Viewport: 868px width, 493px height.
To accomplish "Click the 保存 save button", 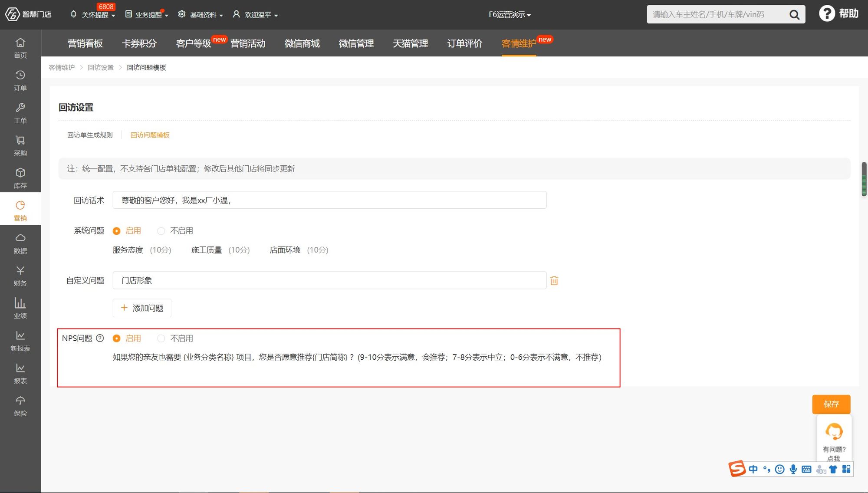I will [831, 404].
